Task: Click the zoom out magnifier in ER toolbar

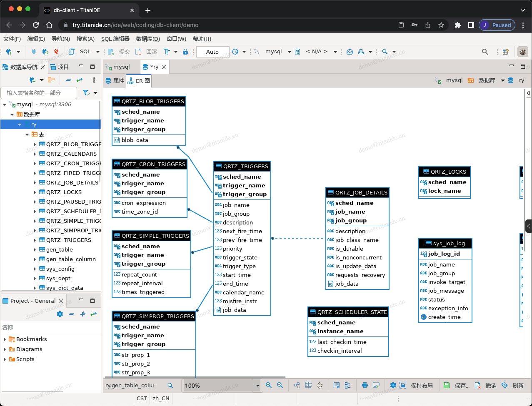Action: 280,386
